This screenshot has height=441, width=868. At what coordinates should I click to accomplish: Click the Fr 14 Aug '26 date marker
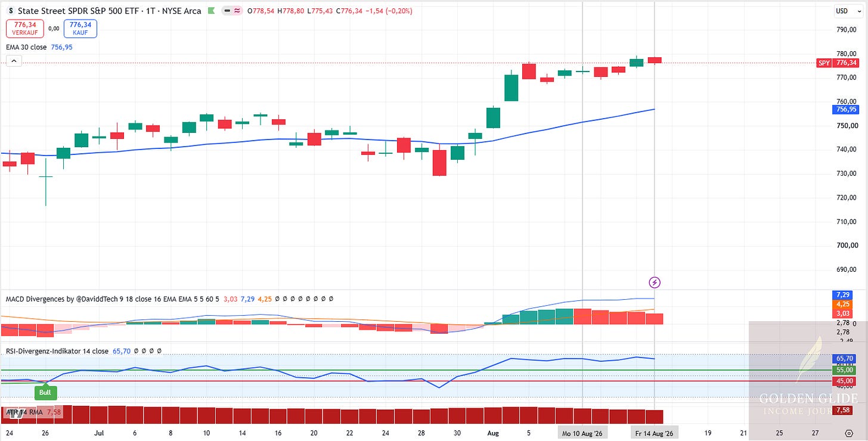[655, 433]
